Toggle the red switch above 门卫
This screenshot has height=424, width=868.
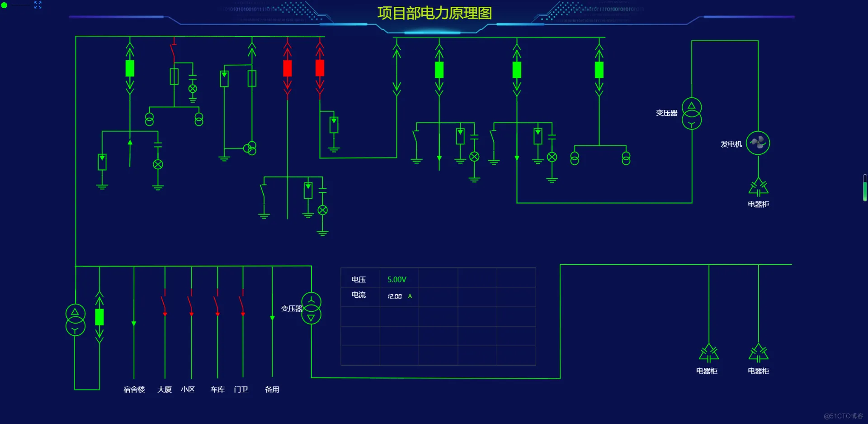point(242,302)
